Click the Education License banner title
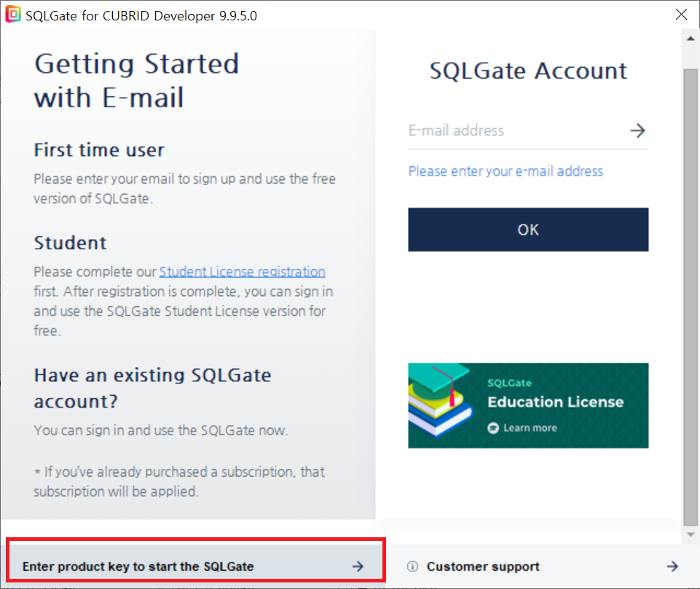700x589 pixels. [555, 402]
